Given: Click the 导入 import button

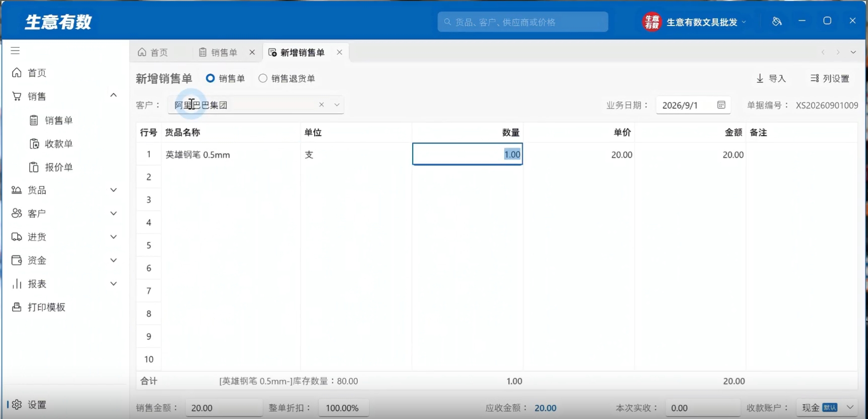Looking at the screenshot, I should click(x=771, y=78).
